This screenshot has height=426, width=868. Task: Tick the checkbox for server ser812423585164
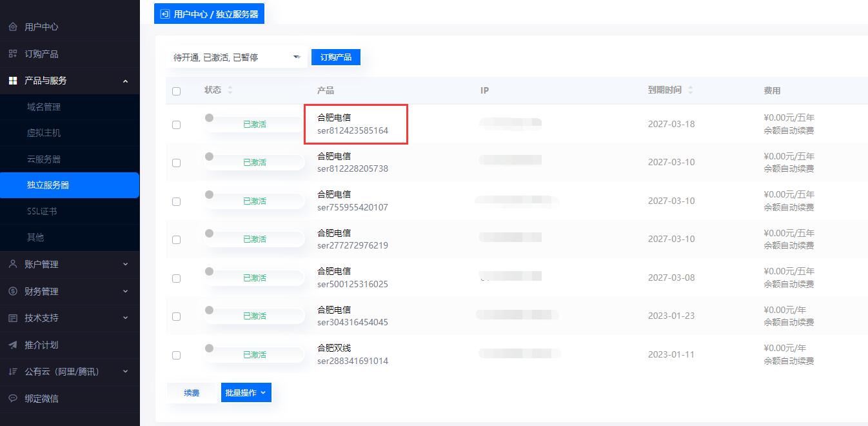click(x=176, y=125)
